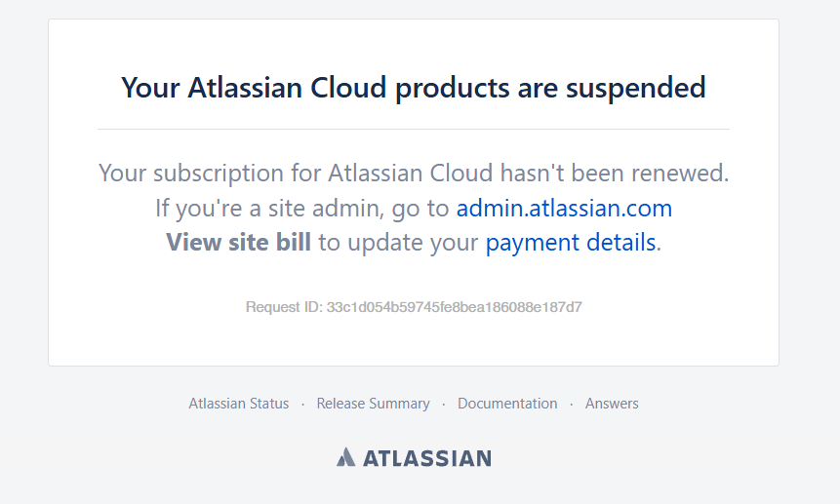
Task: Click the Atlassian triangle logo icon
Action: pyautogui.click(x=346, y=457)
